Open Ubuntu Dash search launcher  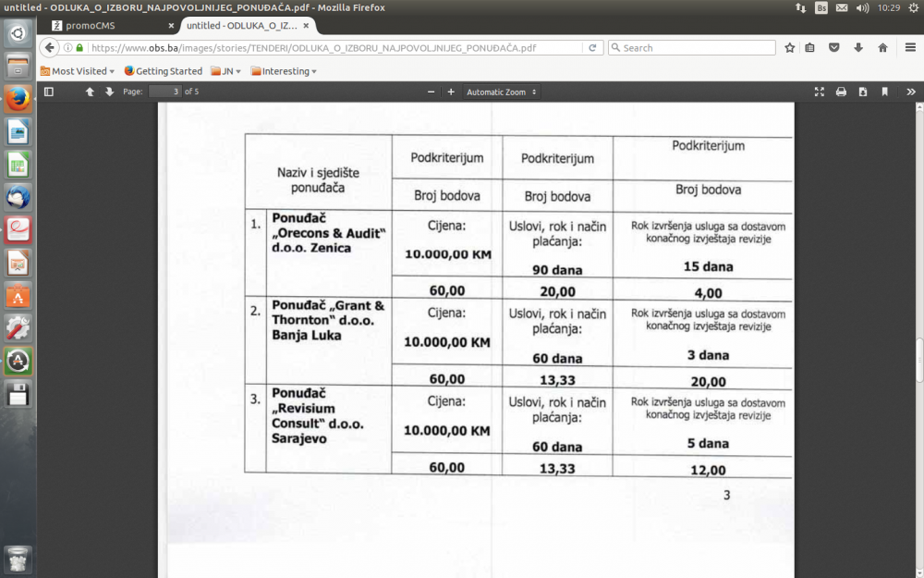pyautogui.click(x=18, y=33)
